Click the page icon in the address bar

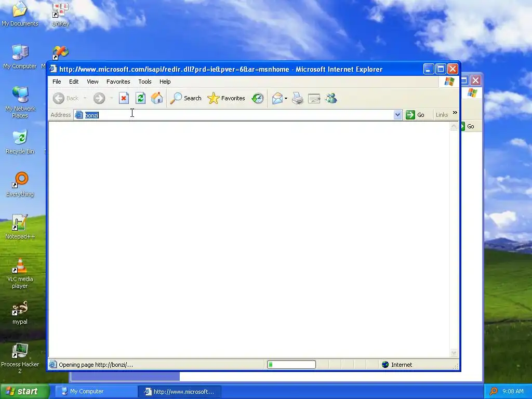click(79, 115)
